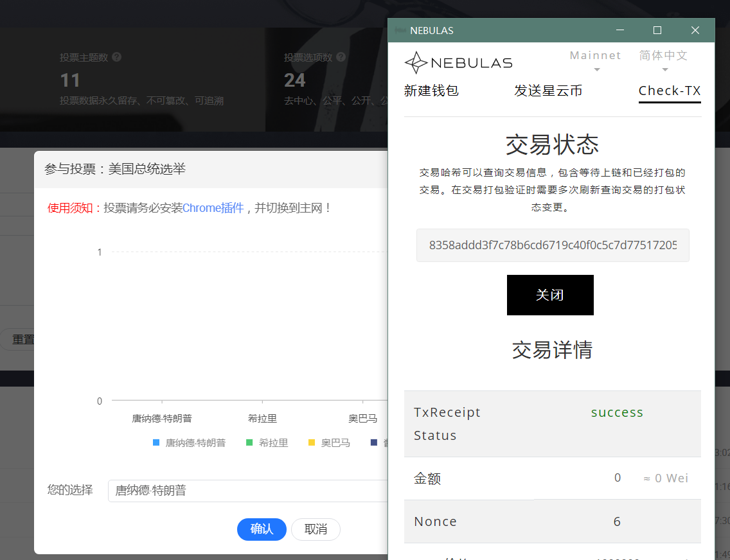This screenshot has width=730, height=560.
Task: Click the 唐纳德·特朗普 axis label in chart
Action: (162, 418)
